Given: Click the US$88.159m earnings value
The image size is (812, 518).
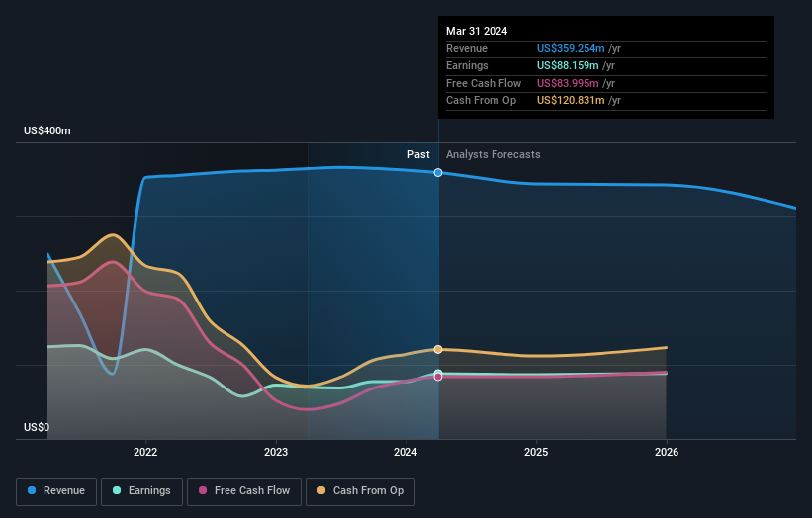Looking at the screenshot, I should tap(568, 65).
